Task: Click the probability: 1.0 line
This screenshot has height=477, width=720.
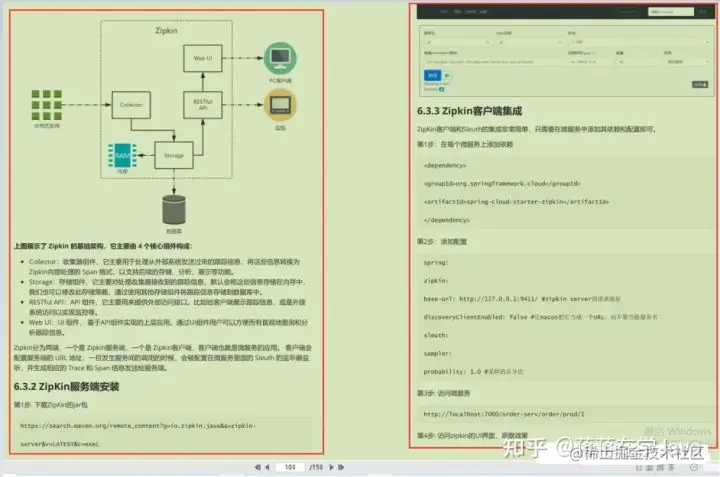Action: [x=473, y=372]
